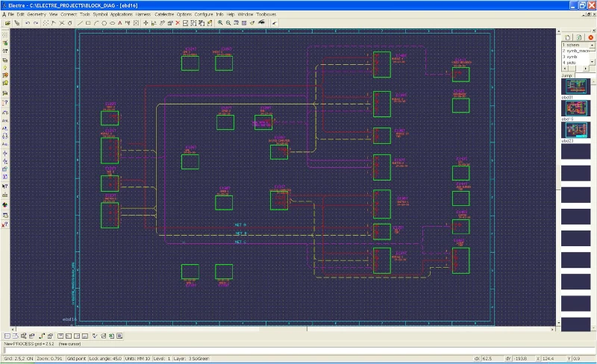Click the Lock angle status field
The image size is (597, 364).
(x=105, y=359)
